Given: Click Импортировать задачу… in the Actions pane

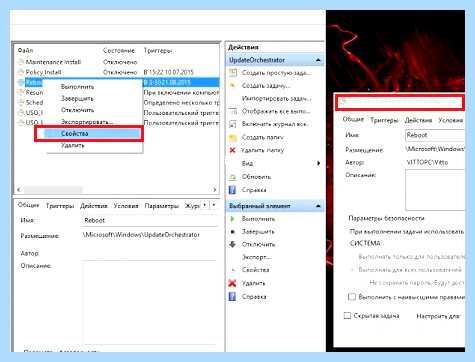Looking at the screenshot, I should click(276, 99).
